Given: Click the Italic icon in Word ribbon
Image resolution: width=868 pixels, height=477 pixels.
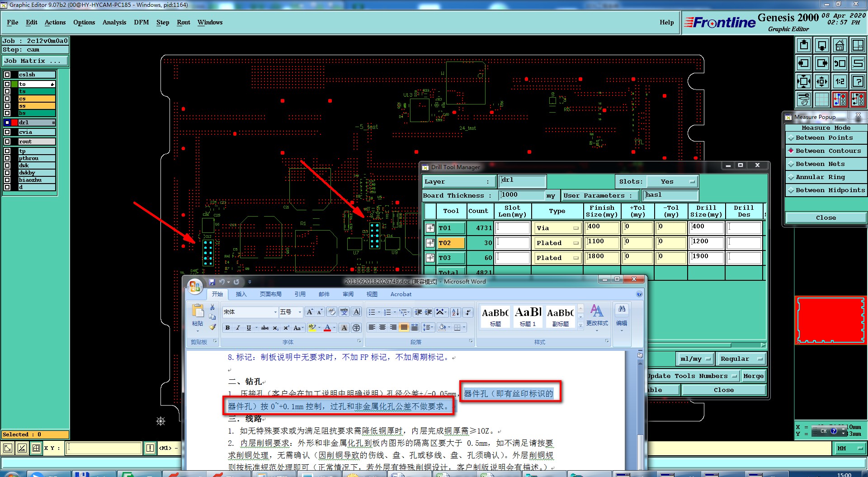Looking at the screenshot, I should coord(238,328).
